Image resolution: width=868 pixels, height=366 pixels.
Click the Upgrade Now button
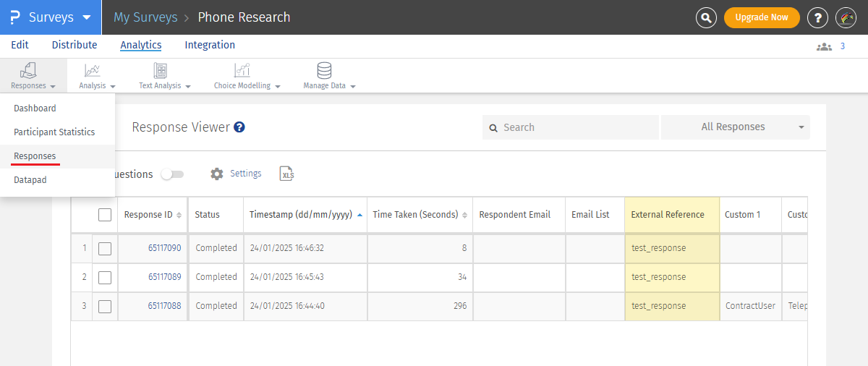pos(761,17)
